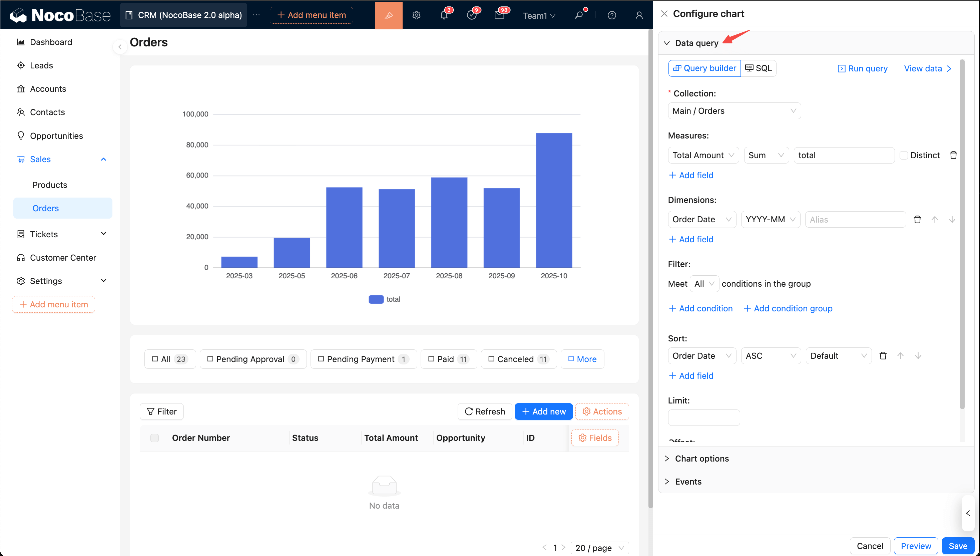Open Products in the sidebar menu

(x=50, y=185)
